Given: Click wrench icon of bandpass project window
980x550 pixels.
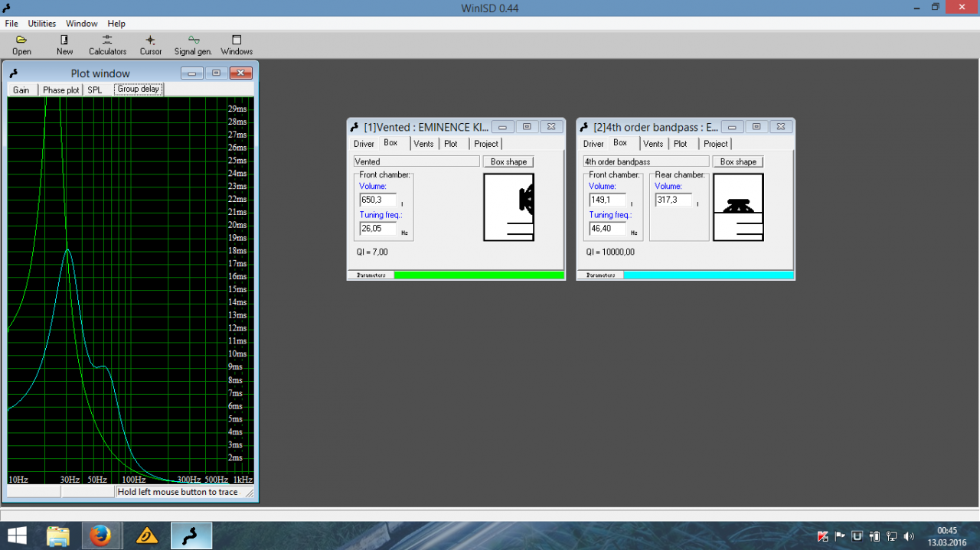Looking at the screenshot, I should point(583,127).
